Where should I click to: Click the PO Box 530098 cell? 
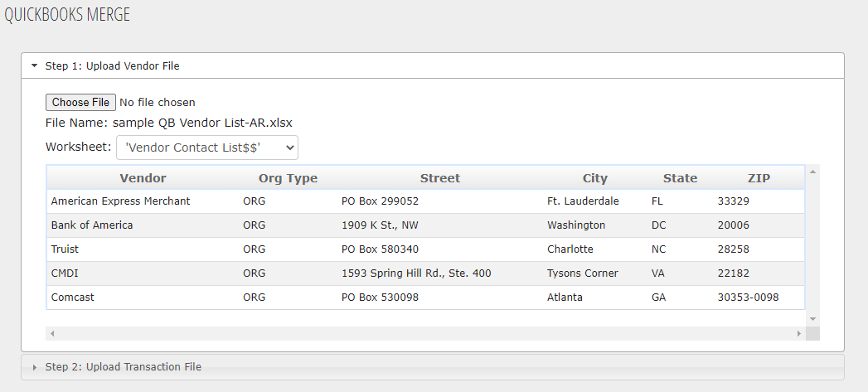pos(440,298)
